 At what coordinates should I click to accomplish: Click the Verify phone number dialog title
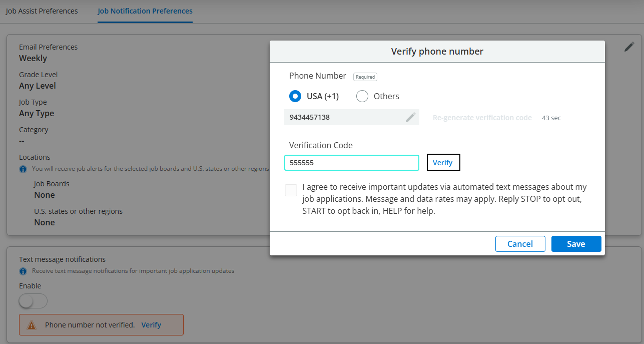(x=437, y=51)
